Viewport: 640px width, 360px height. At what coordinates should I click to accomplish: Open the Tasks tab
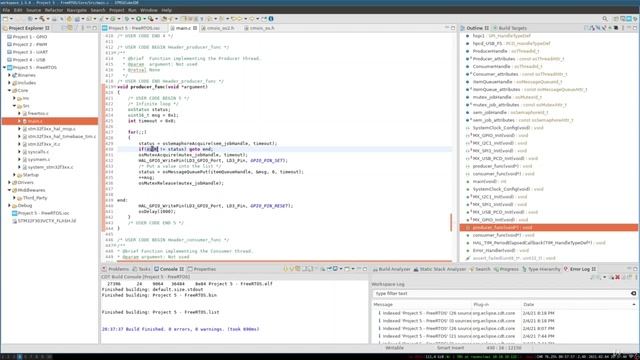[x=142, y=269]
